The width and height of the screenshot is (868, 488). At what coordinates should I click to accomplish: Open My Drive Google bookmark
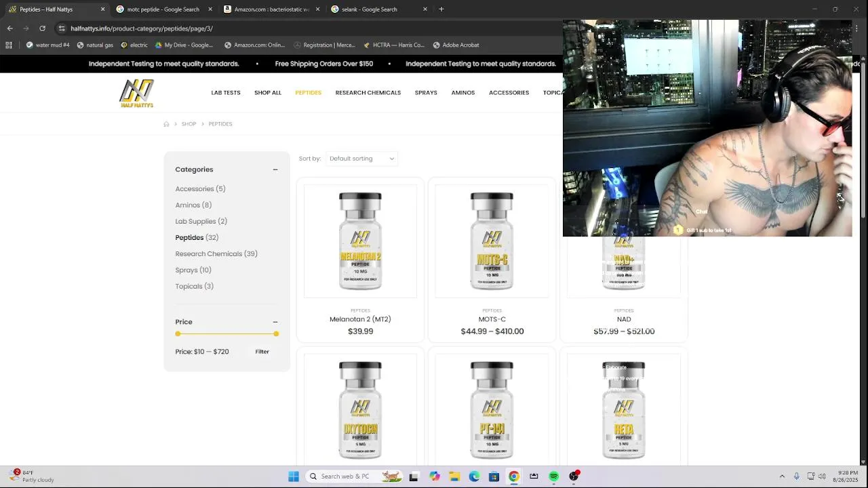(184, 45)
